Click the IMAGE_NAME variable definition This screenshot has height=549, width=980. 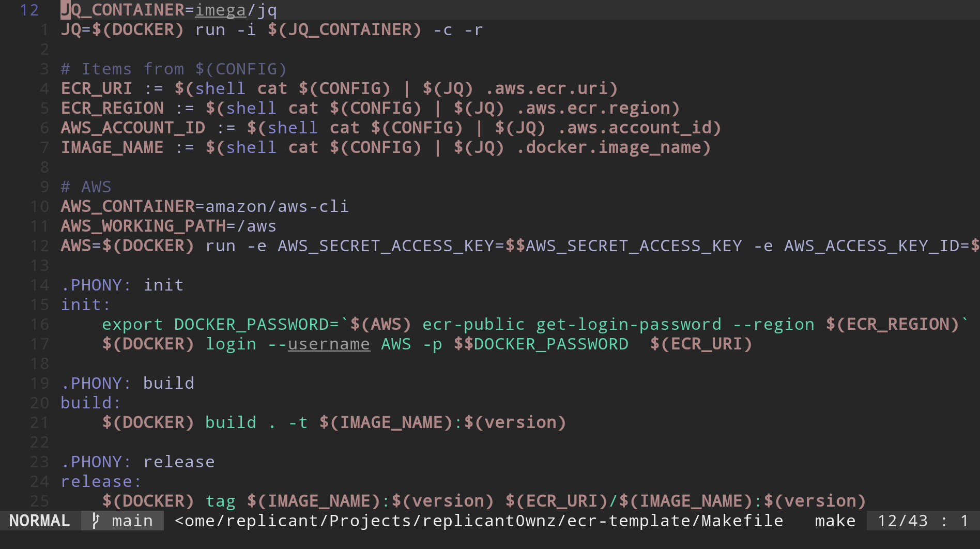(112, 147)
